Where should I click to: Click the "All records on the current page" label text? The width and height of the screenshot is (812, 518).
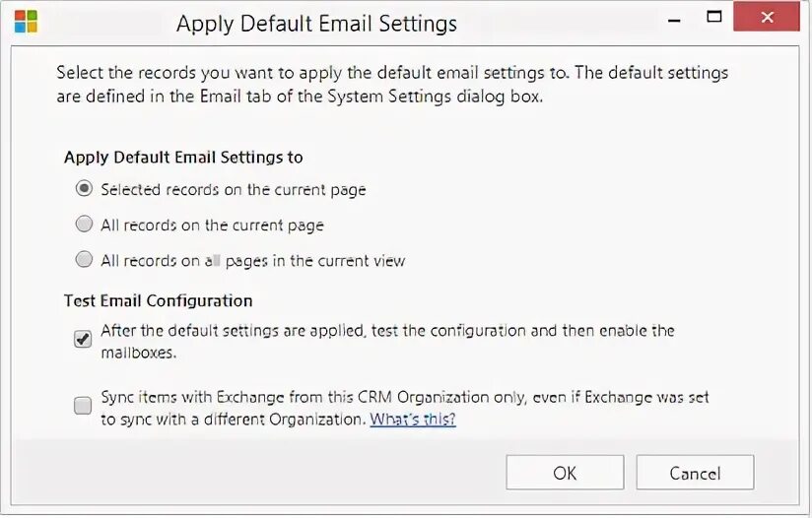[x=212, y=226]
